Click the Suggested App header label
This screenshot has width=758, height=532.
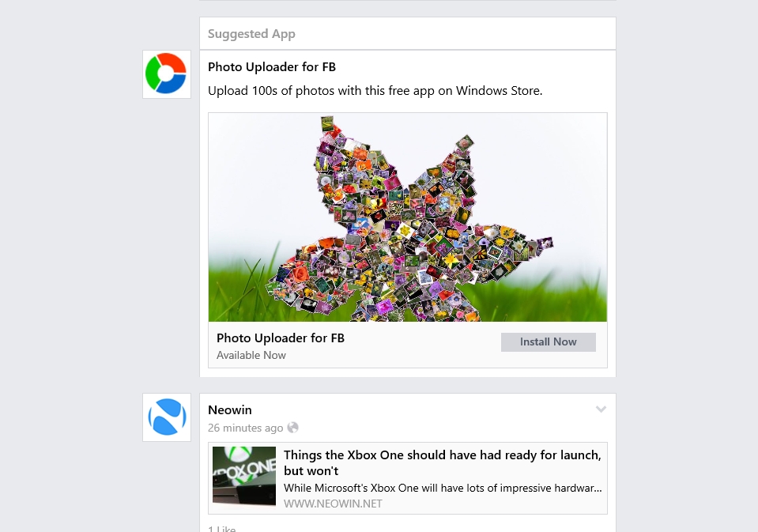pos(251,34)
